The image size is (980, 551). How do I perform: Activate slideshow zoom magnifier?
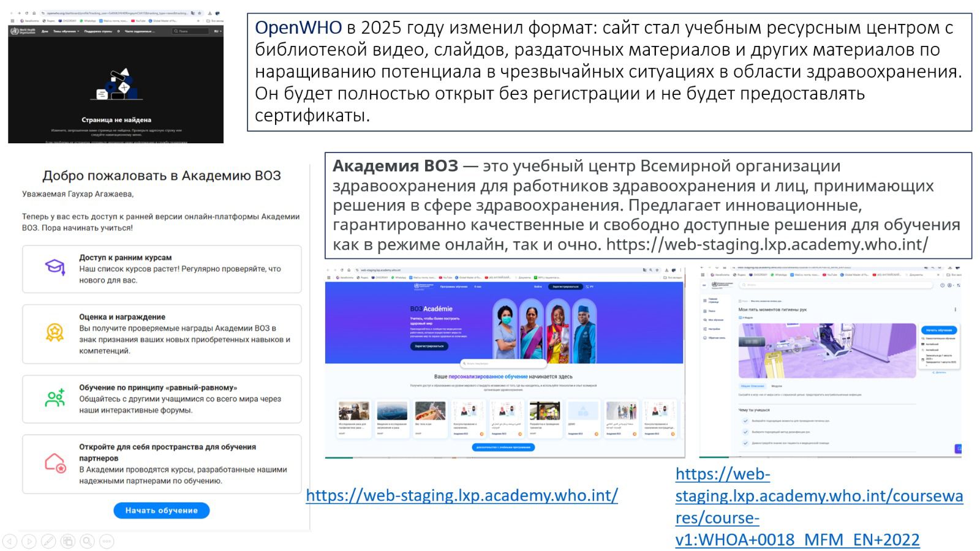tap(88, 541)
